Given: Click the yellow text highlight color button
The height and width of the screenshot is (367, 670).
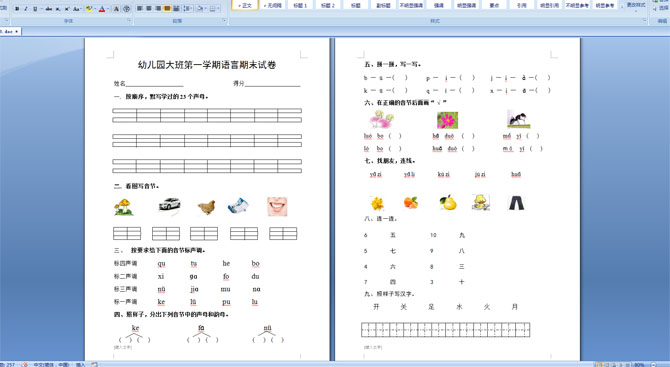Looking at the screenshot, I should 89,9.
